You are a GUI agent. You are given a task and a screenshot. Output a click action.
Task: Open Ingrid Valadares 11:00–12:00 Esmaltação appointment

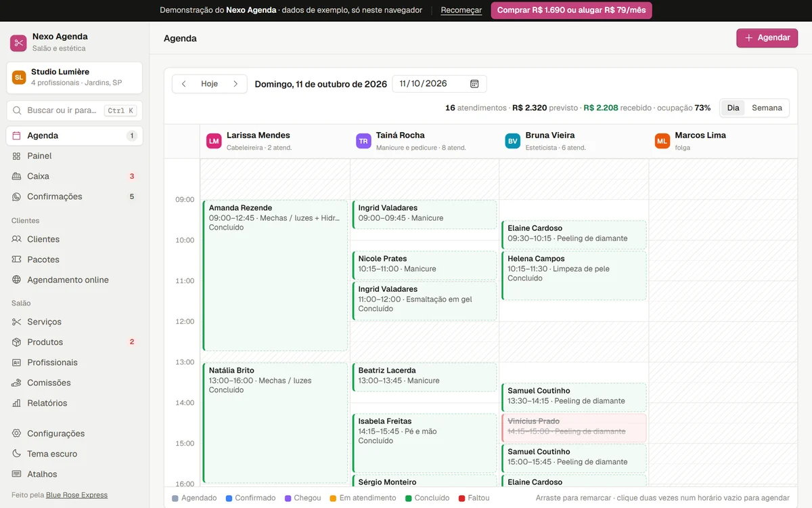[424, 301]
